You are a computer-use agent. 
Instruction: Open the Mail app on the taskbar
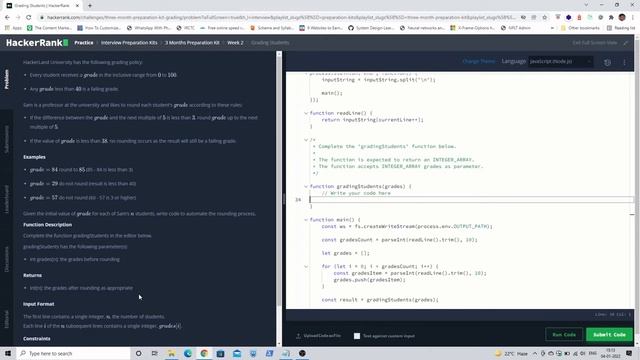pyautogui.click(x=237, y=353)
